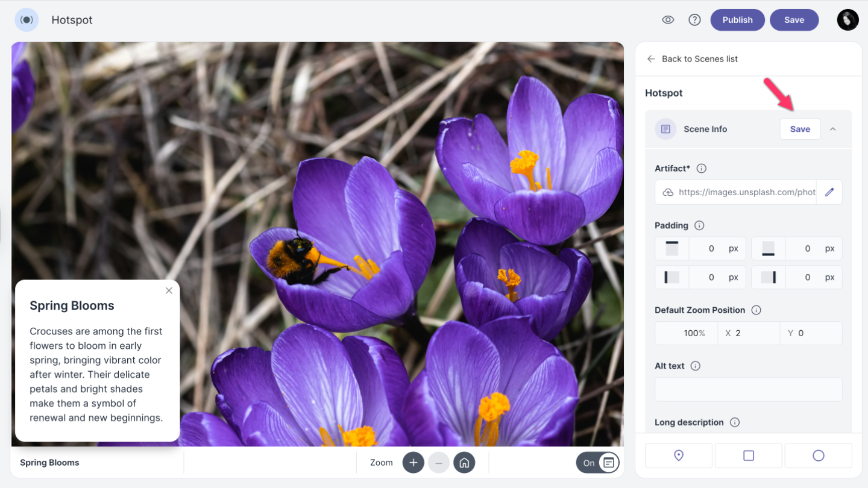The width and height of the screenshot is (868, 488).
Task: Click the preview eye icon in header
Action: tap(667, 20)
